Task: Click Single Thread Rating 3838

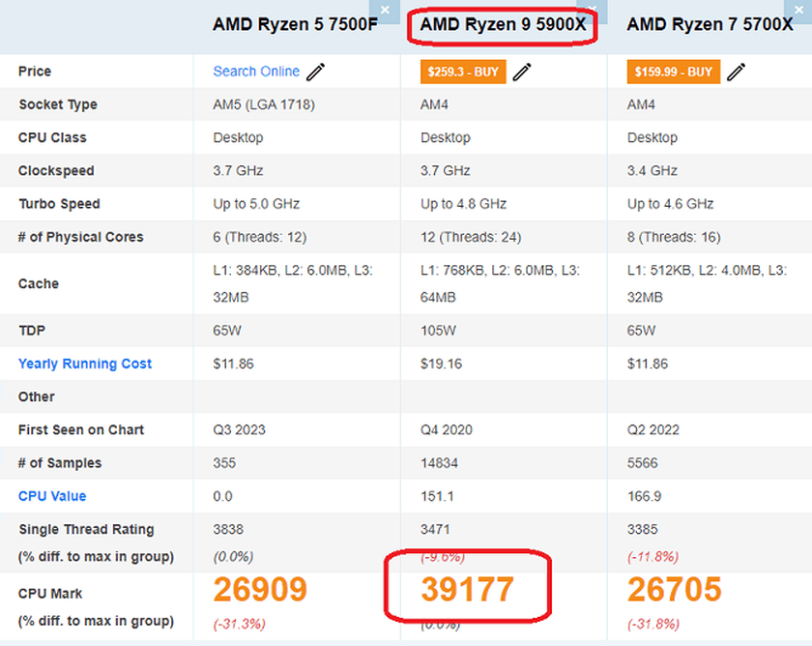Action: (x=228, y=529)
